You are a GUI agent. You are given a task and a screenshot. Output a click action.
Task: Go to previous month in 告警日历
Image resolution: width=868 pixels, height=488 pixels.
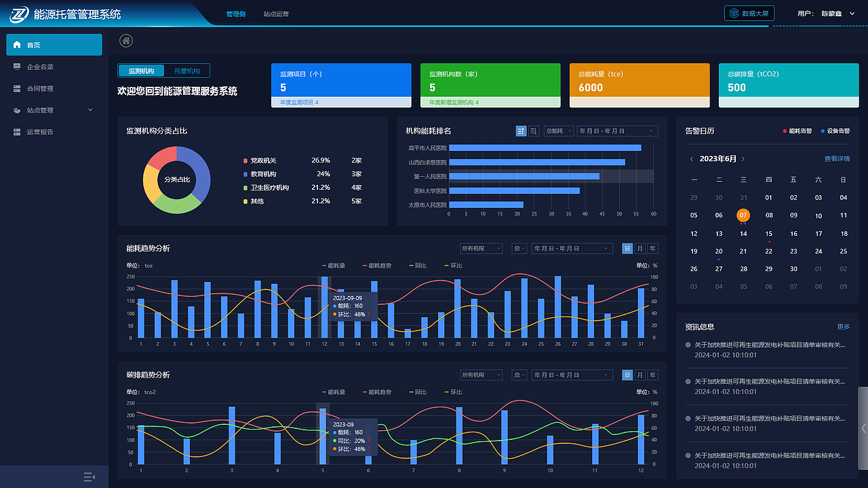click(x=692, y=159)
